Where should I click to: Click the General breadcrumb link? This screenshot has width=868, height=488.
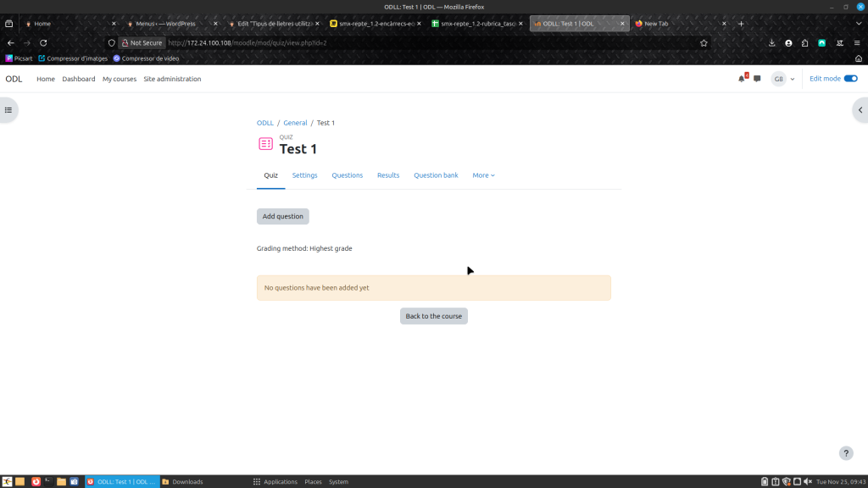click(x=295, y=123)
